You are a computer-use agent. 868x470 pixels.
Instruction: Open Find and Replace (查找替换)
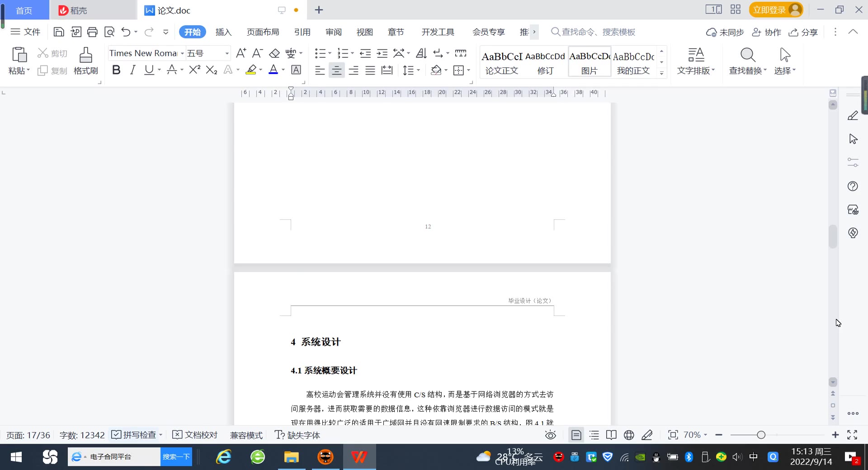(748, 61)
